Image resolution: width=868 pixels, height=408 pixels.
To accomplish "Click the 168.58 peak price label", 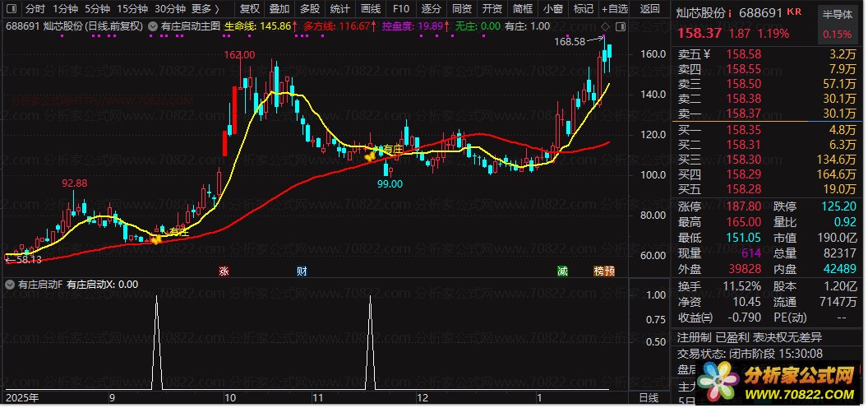I will click(x=569, y=42).
